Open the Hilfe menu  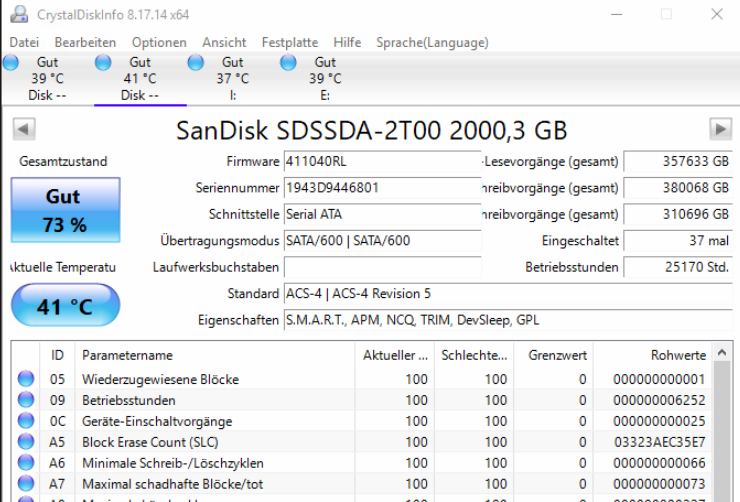pyautogui.click(x=347, y=42)
